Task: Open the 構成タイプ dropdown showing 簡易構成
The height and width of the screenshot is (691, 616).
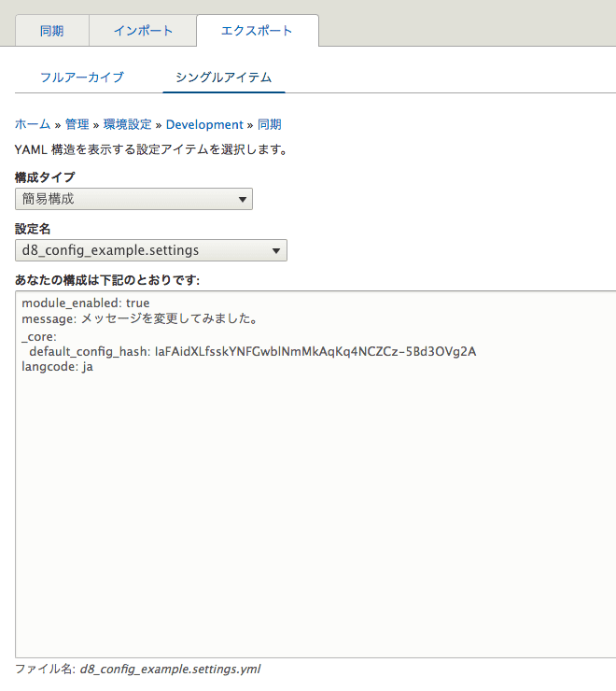Action: (134, 199)
